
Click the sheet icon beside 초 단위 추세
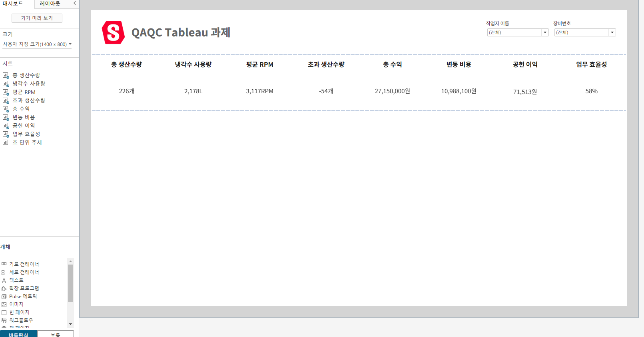coord(6,142)
